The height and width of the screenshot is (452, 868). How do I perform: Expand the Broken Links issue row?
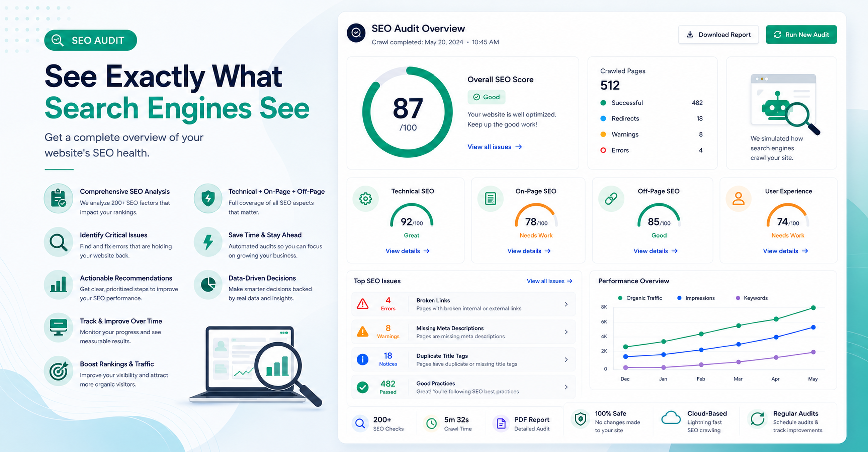coord(463,304)
